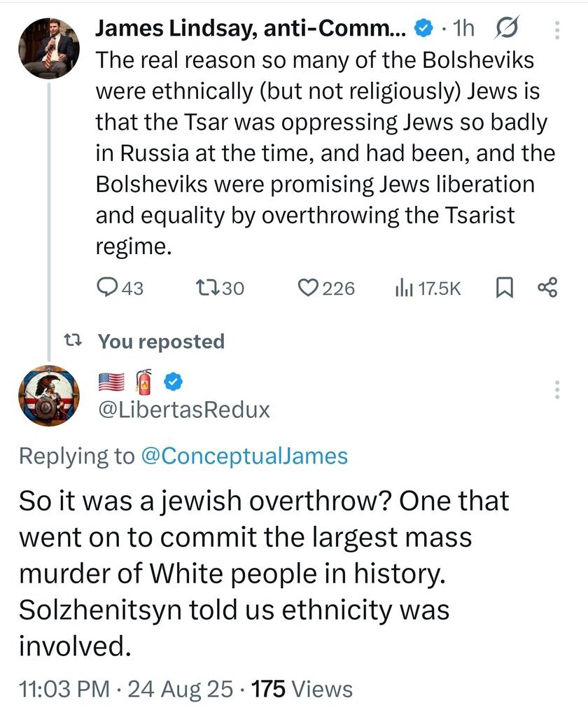Go to the @LibertasRedux handle
Screen dimensions: 588x717
point(185,410)
